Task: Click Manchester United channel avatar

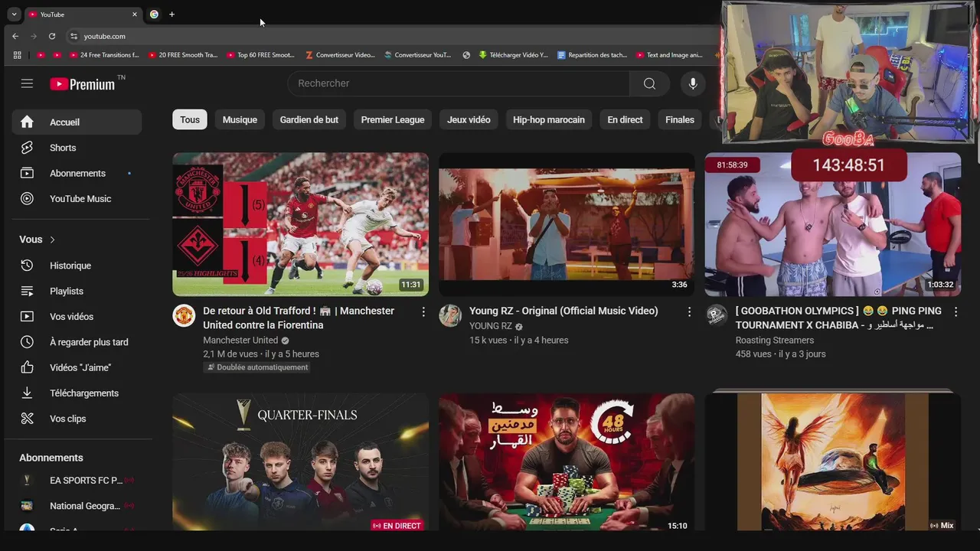Action: coord(184,315)
